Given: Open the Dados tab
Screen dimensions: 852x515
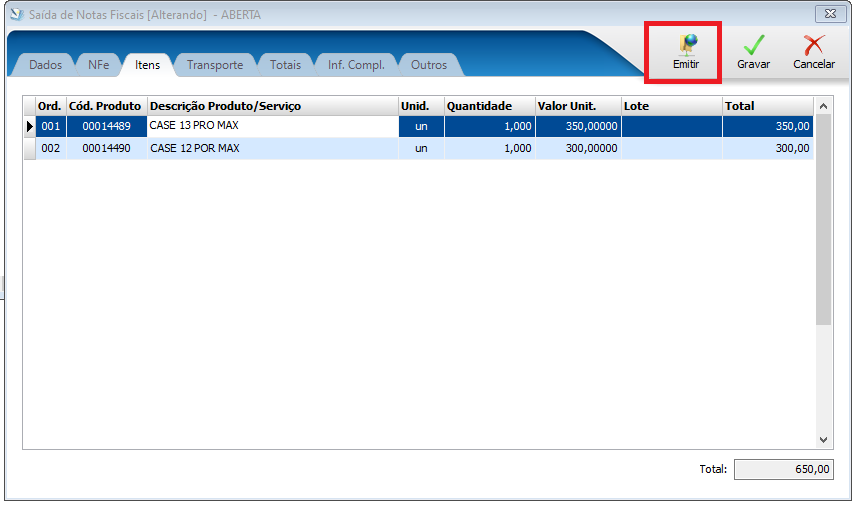Looking at the screenshot, I should 46,65.
